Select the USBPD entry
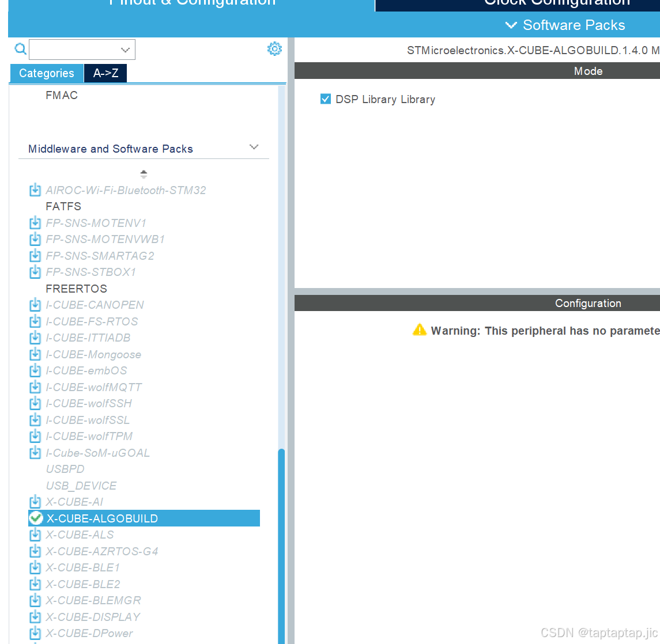Viewport: 660px width, 644px height. pos(65,468)
